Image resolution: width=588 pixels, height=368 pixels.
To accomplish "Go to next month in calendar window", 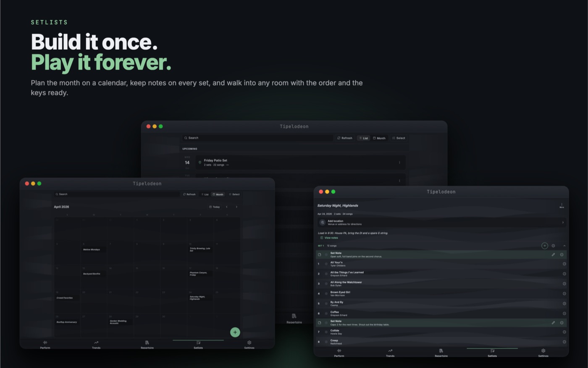I will tap(236, 207).
